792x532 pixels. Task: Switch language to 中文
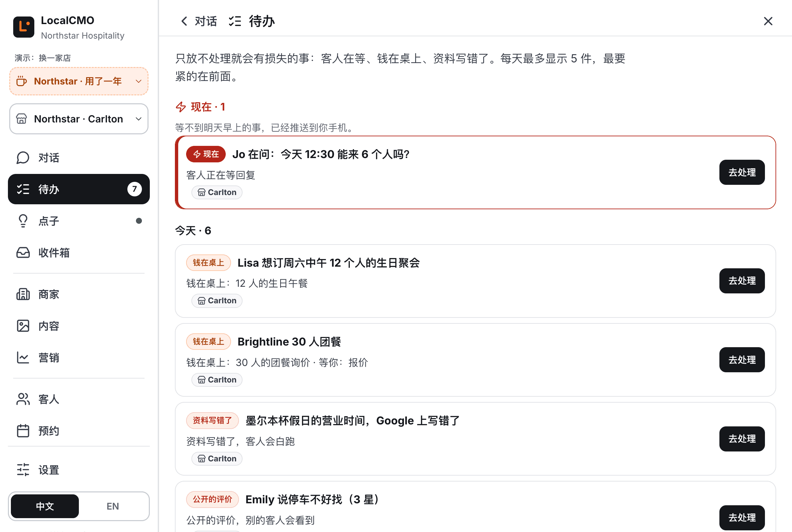click(45, 506)
